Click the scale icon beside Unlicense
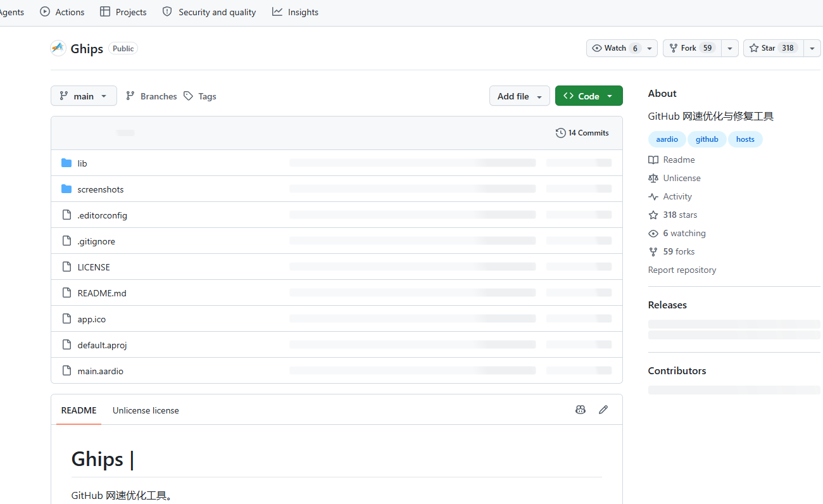Viewport: 823px width, 504px height. coord(653,179)
